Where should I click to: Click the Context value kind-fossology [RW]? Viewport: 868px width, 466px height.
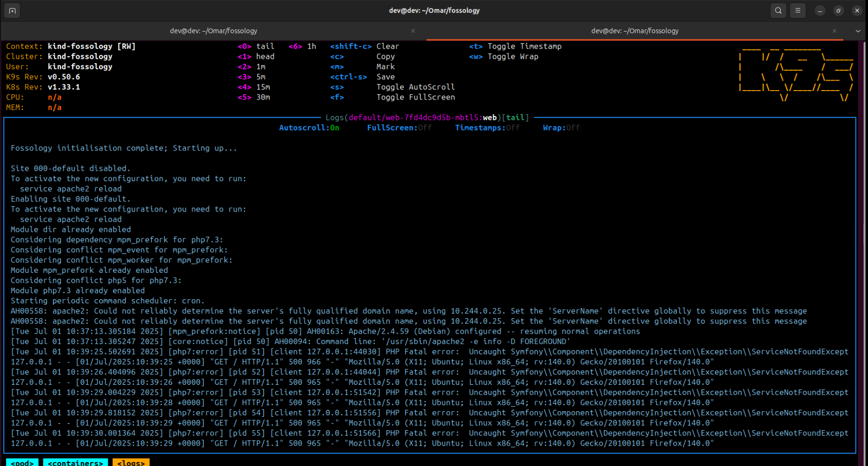92,46
